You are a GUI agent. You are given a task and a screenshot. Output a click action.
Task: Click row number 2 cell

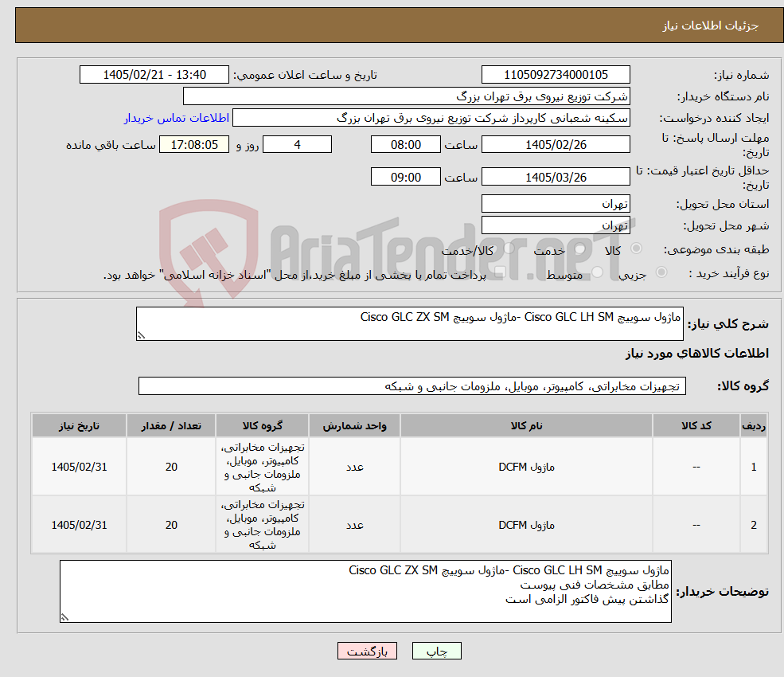click(754, 525)
